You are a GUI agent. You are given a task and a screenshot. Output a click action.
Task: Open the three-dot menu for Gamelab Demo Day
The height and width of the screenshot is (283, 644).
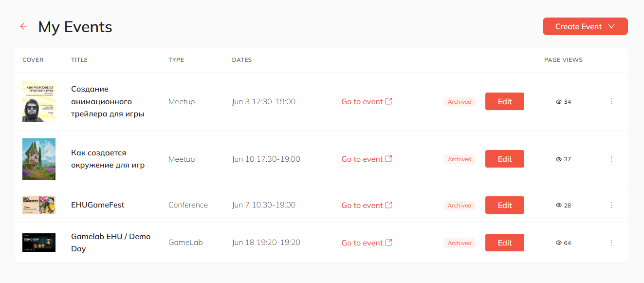point(611,242)
